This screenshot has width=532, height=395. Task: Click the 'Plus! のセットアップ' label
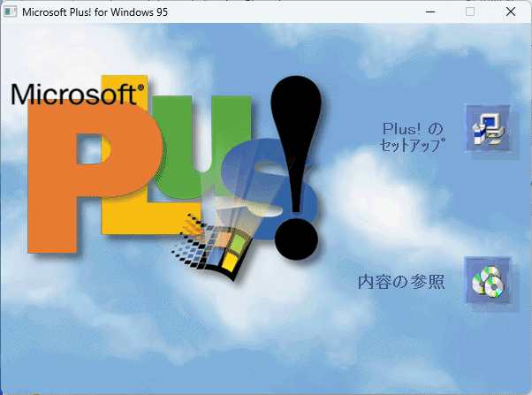click(412, 137)
